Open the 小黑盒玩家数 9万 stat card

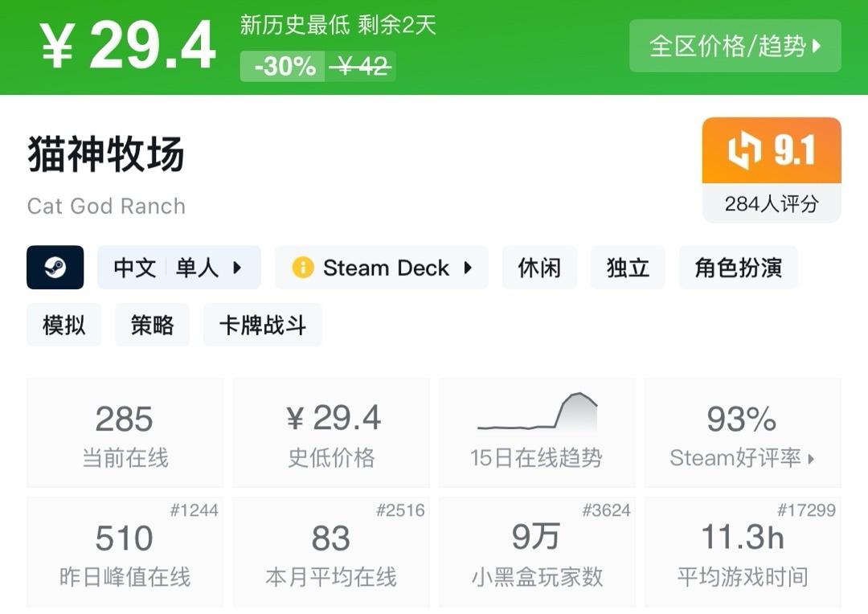[537, 552]
